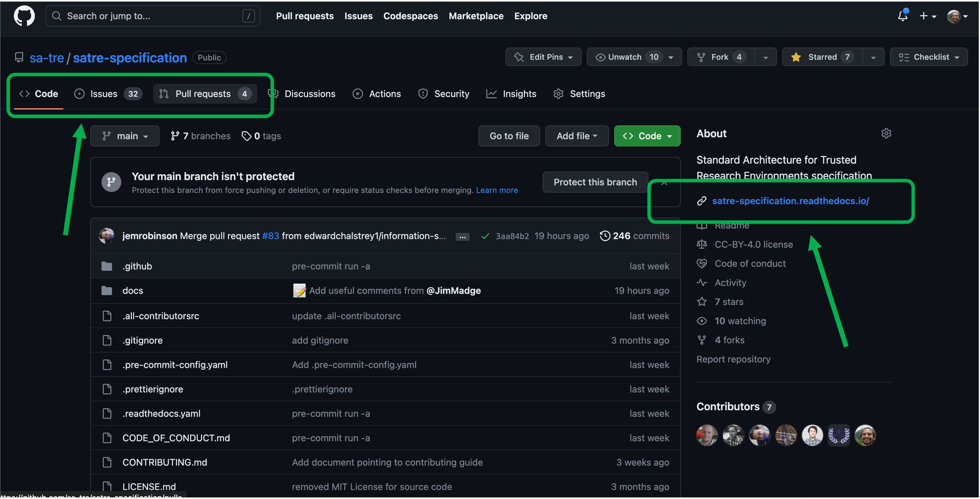Expand the commit message ellipsis
The image size is (980, 499).
[462, 237]
